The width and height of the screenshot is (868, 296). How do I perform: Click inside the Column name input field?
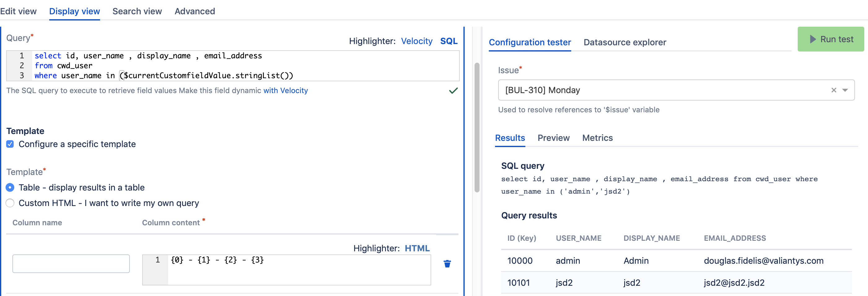pyautogui.click(x=71, y=264)
